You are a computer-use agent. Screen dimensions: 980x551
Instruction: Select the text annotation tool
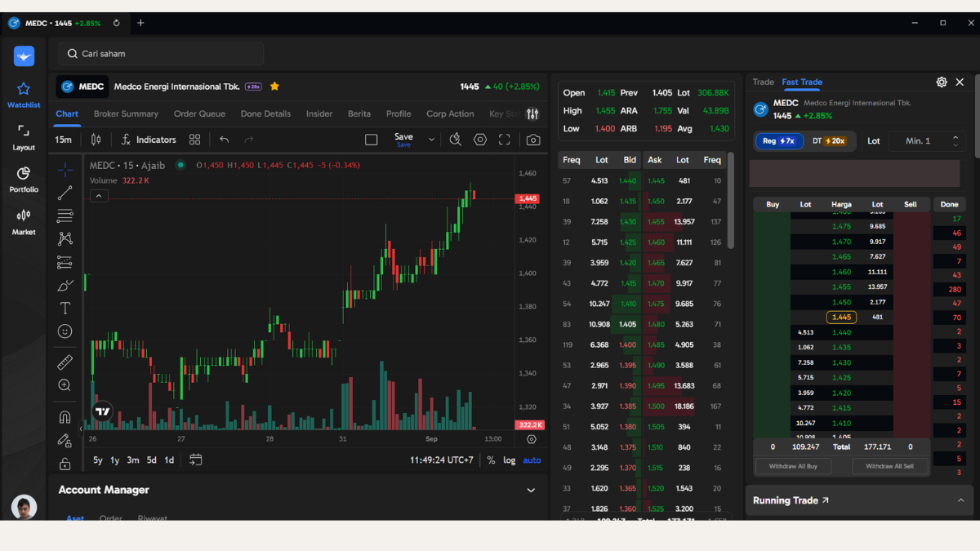65,308
